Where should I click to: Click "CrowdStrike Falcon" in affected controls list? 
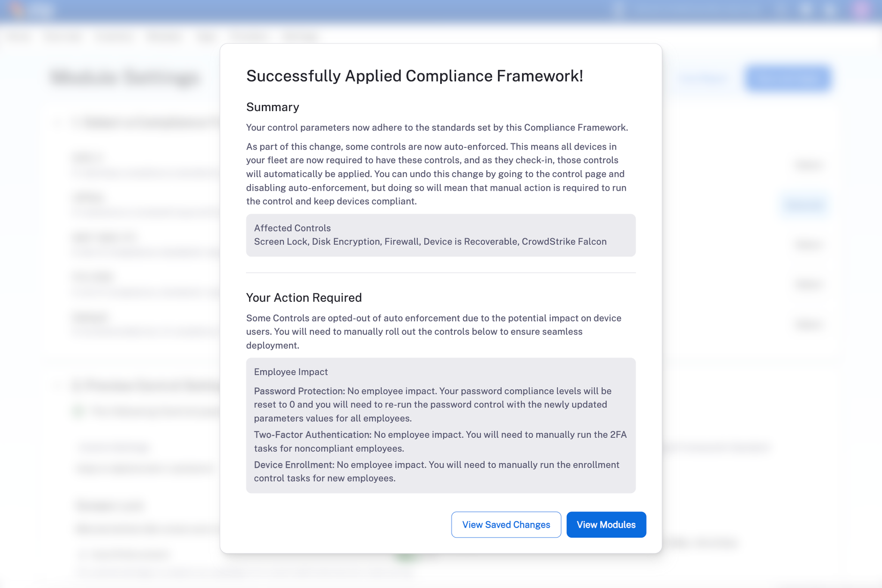(564, 242)
